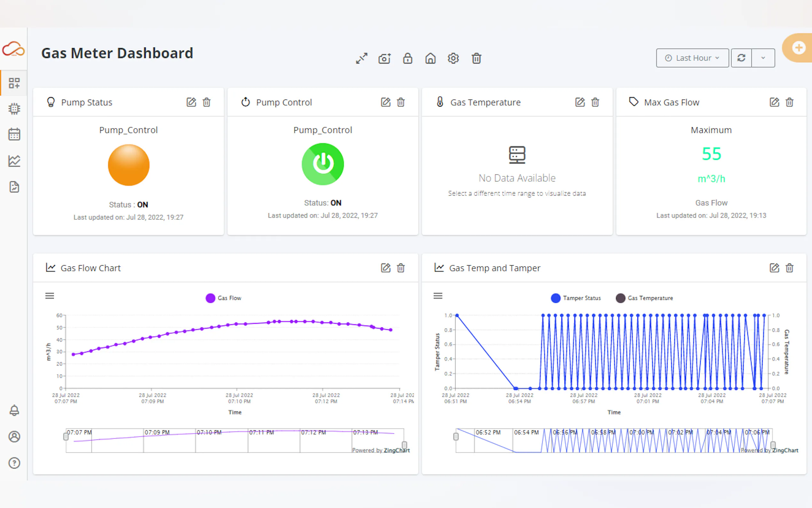Click the Gas Flow chart preview left handle
812x508 pixels.
66,436
